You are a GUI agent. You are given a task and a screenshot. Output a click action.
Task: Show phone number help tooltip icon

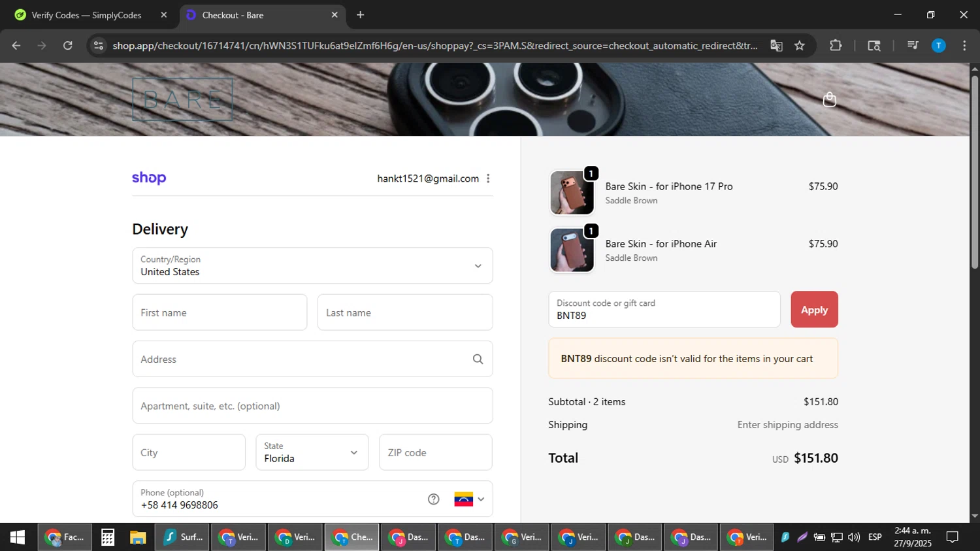tap(434, 499)
